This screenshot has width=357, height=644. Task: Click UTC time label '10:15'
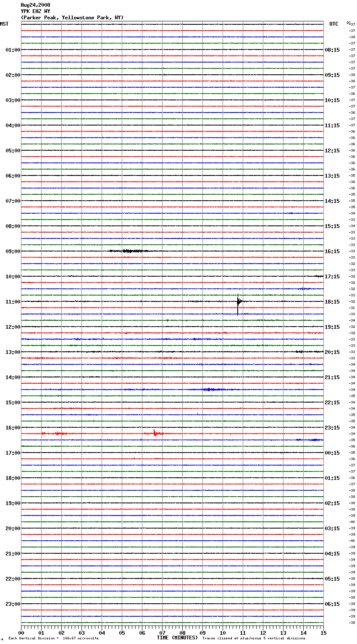[332, 100]
